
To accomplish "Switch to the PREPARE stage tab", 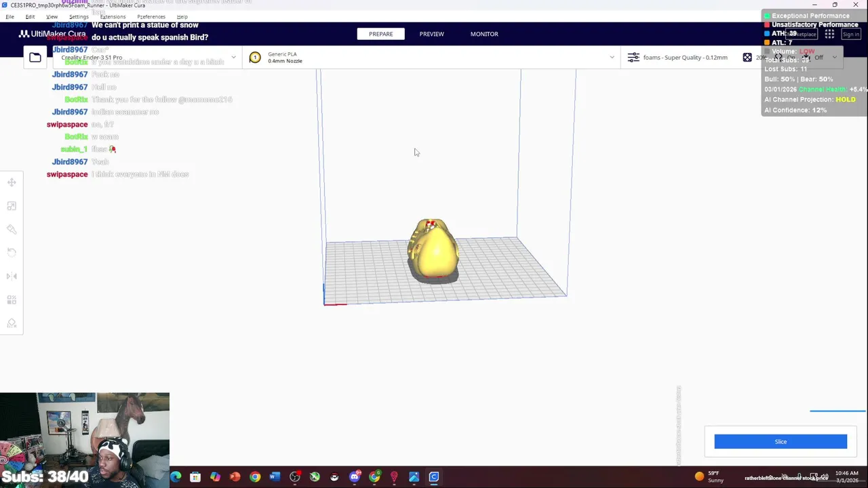I will [x=380, y=34].
